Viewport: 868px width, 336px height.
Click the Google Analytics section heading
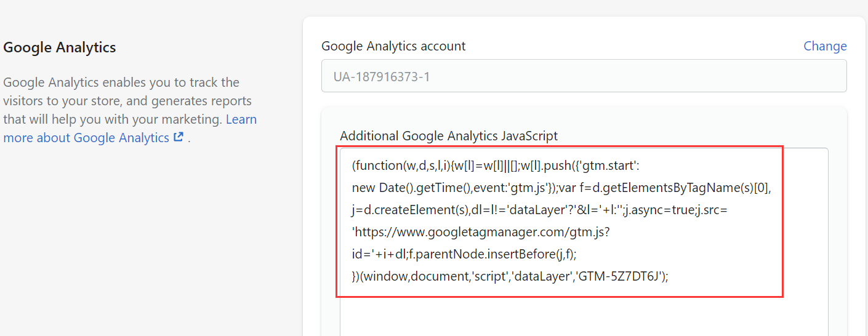60,47
